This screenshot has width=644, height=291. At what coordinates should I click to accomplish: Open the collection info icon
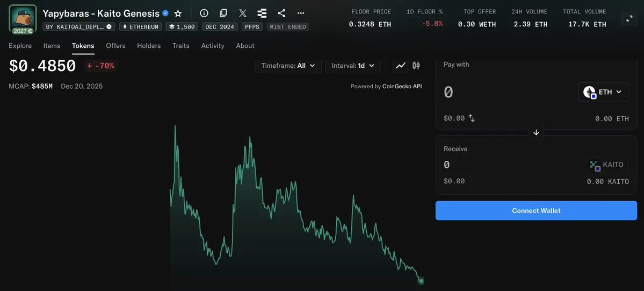tap(204, 13)
